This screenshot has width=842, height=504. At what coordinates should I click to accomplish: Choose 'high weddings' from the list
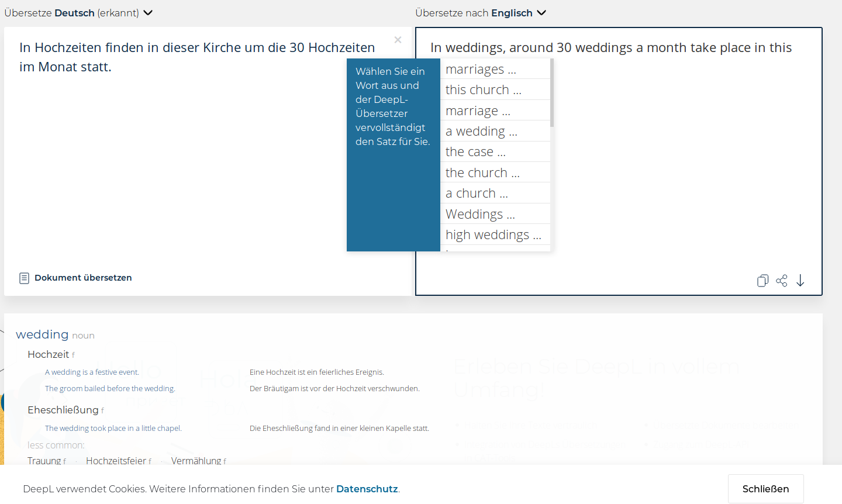tap(493, 235)
